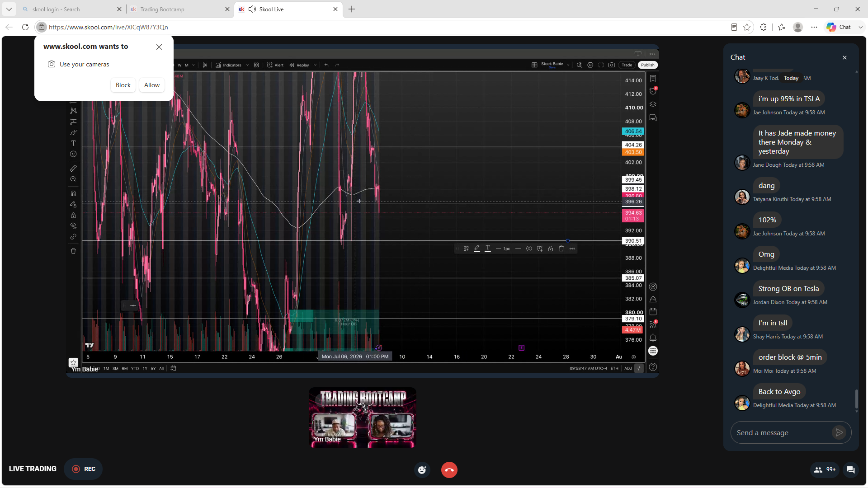Close the Chat panel

point(844,57)
